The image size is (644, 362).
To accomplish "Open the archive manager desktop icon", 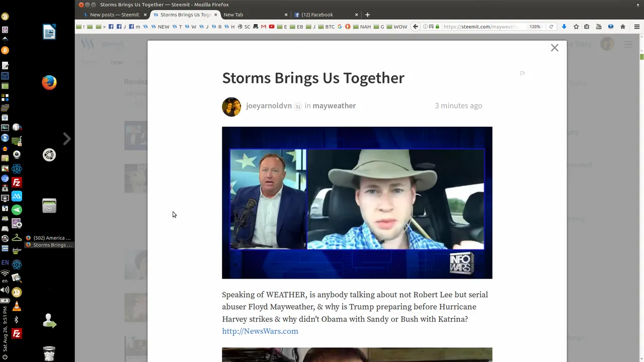I will click(x=49, y=206).
